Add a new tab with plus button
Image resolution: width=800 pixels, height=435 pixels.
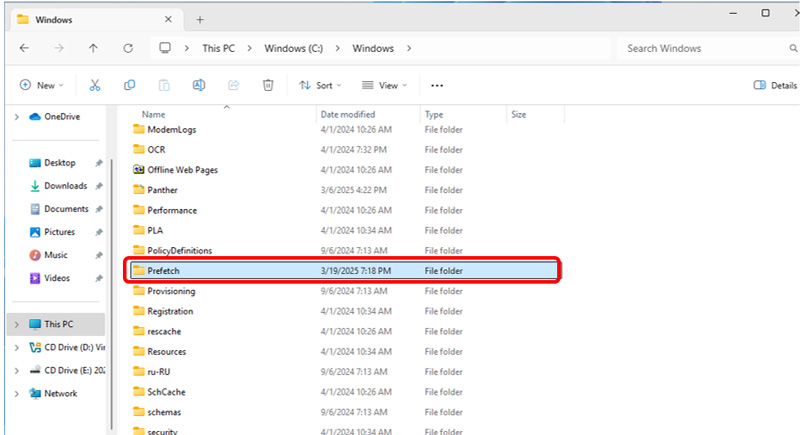(x=200, y=19)
